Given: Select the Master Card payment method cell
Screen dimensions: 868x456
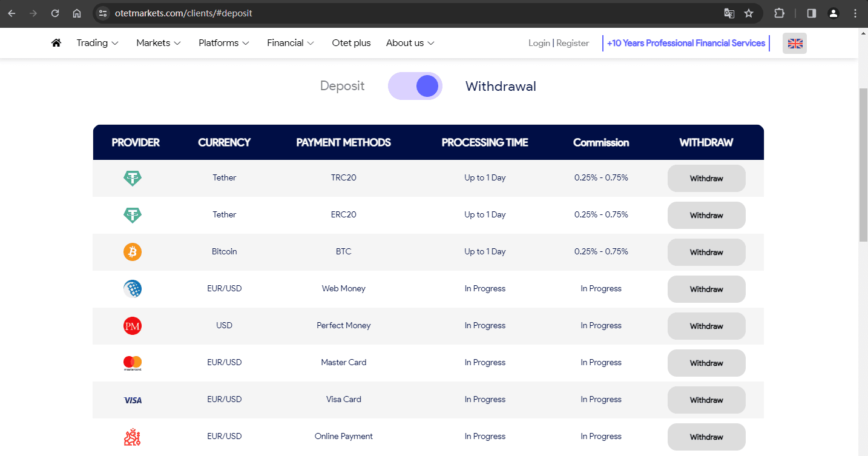Looking at the screenshot, I should [x=343, y=363].
